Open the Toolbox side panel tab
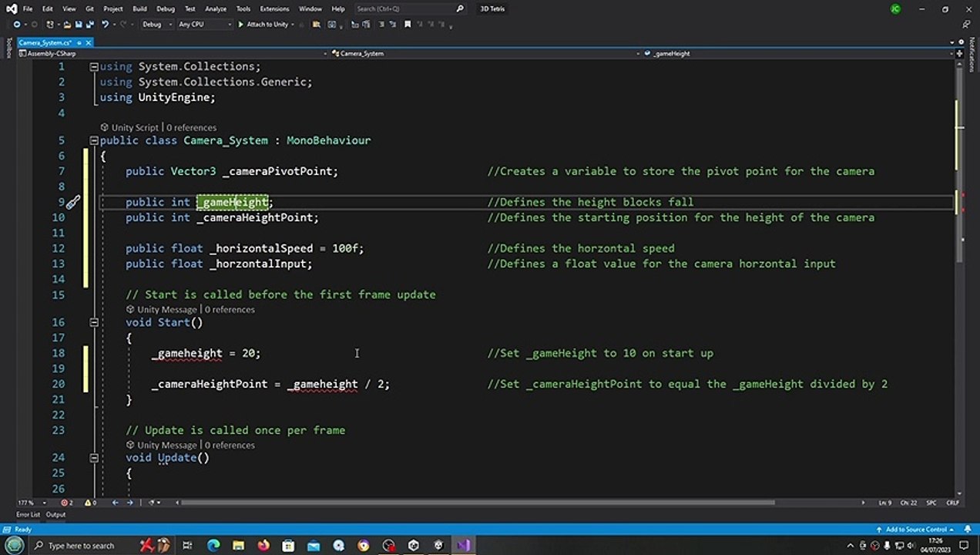 [x=8, y=49]
